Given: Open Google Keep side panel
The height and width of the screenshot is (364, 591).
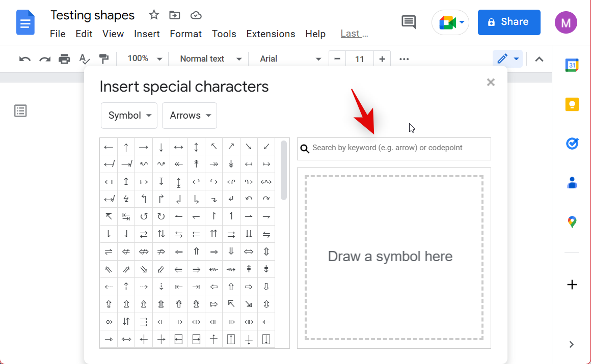Looking at the screenshot, I should 572,104.
